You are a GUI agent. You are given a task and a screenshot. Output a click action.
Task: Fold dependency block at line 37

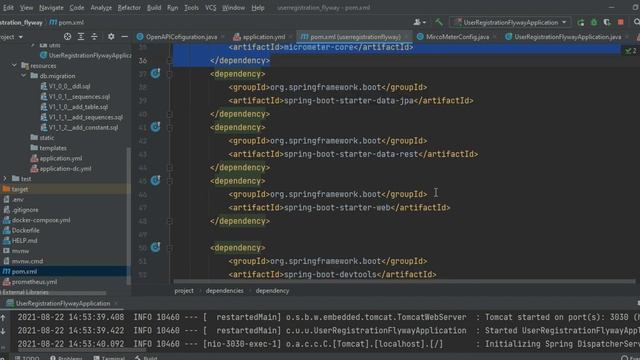click(170, 74)
